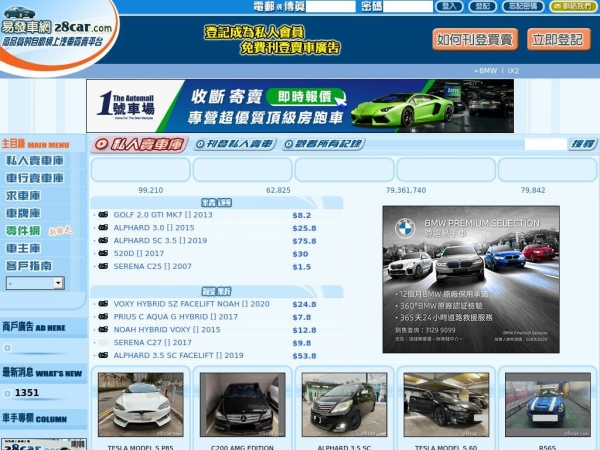The width and height of the screenshot is (600, 450).
Task: Click the bullet icon beside 1351
Action: point(7,393)
